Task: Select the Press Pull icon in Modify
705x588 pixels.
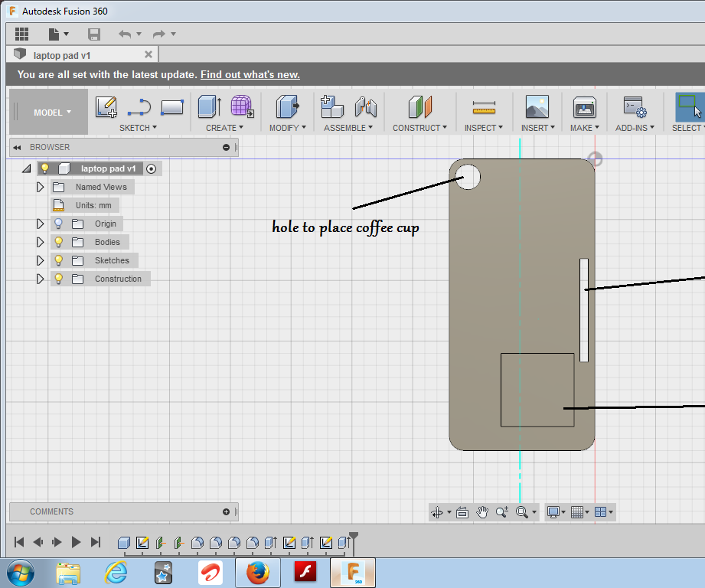Action: pyautogui.click(x=287, y=107)
